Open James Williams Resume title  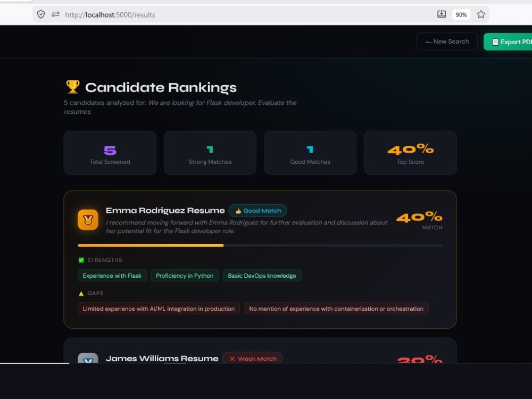click(x=162, y=358)
